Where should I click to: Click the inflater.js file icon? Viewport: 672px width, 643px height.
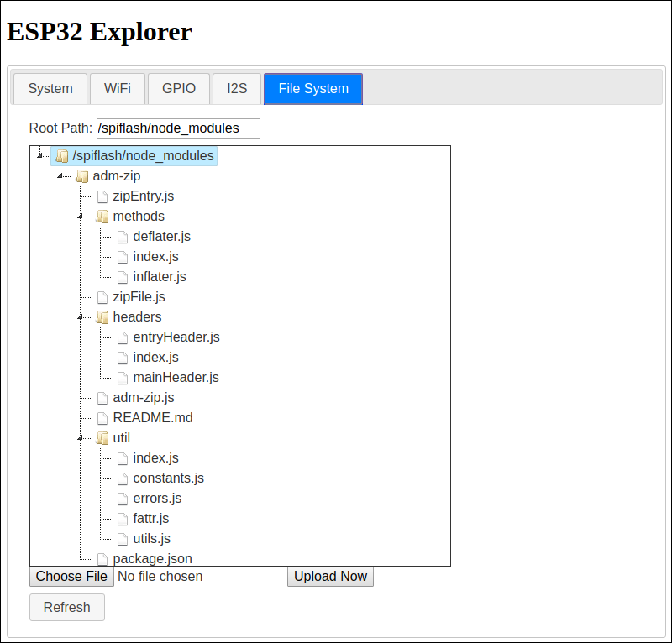tap(123, 277)
